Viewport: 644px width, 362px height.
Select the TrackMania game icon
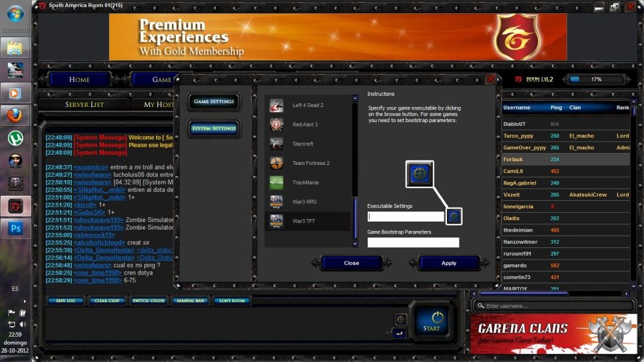tap(276, 183)
